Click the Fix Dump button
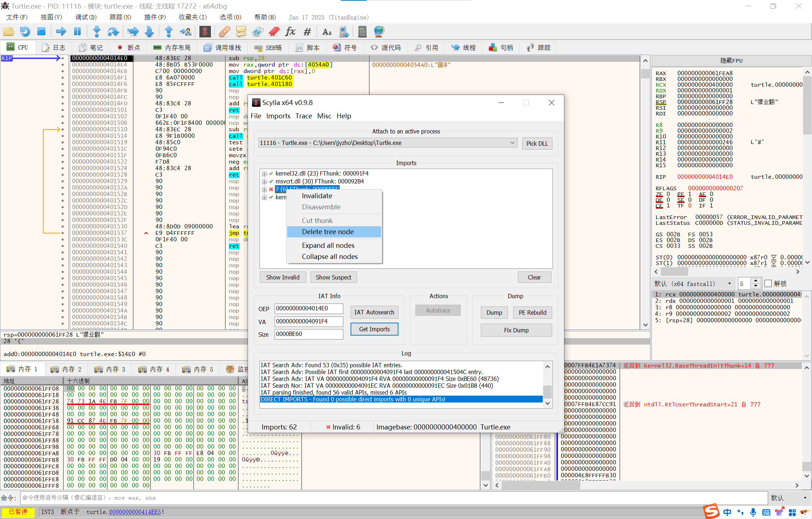This screenshot has width=812, height=519. (516, 330)
